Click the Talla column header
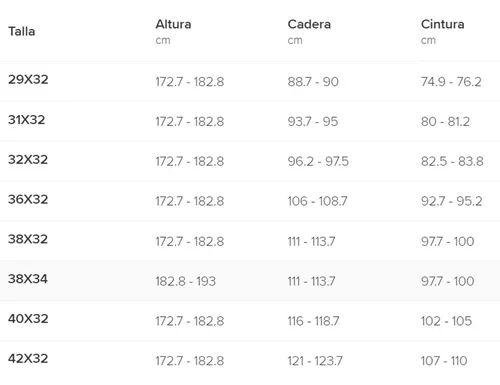 (22, 31)
